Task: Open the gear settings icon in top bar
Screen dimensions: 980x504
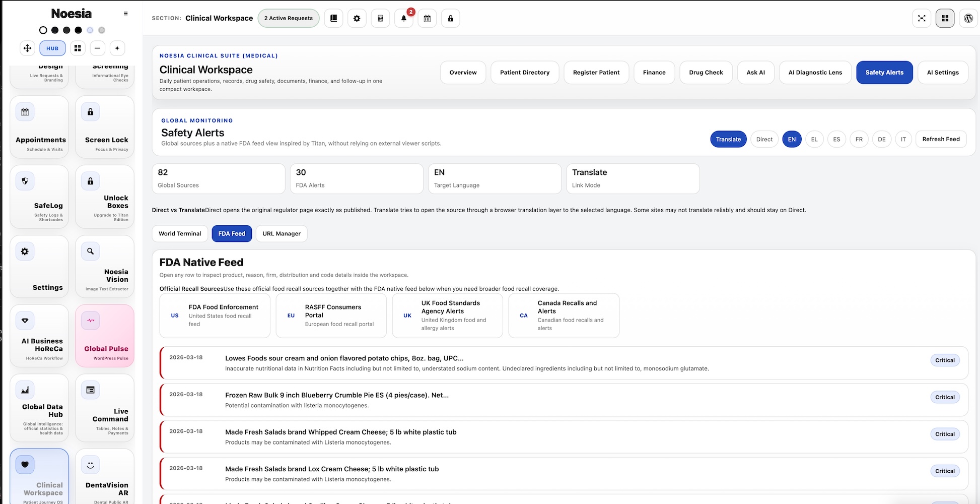Action: [x=357, y=18]
